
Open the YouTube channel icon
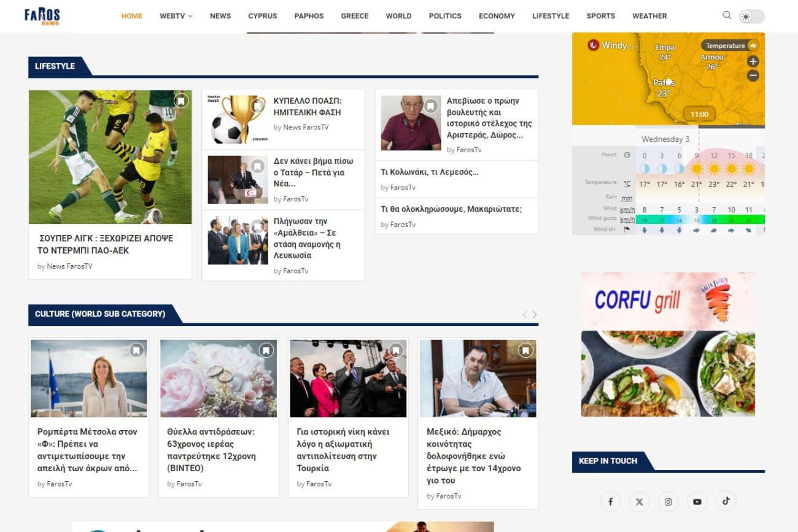click(697, 502)
